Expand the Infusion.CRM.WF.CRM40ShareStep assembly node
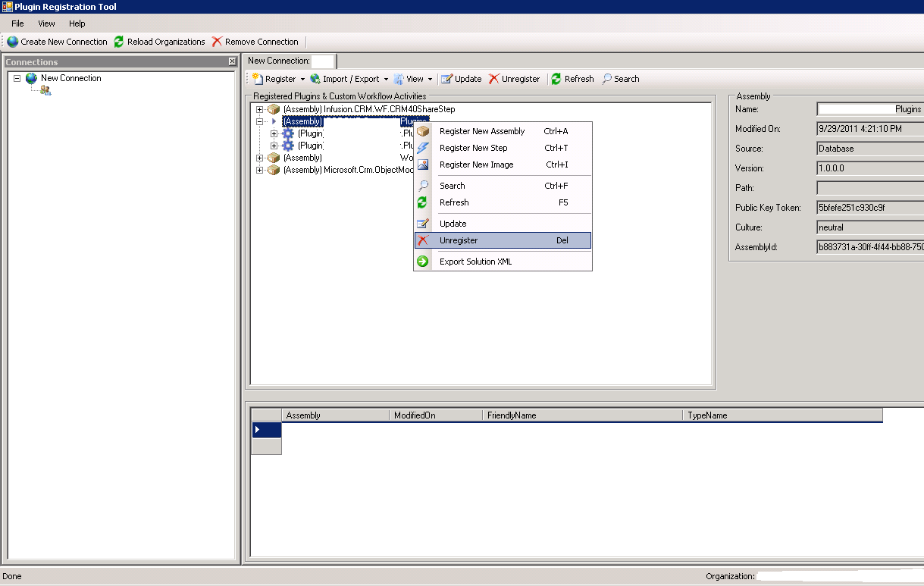 (x=260, y=109)
